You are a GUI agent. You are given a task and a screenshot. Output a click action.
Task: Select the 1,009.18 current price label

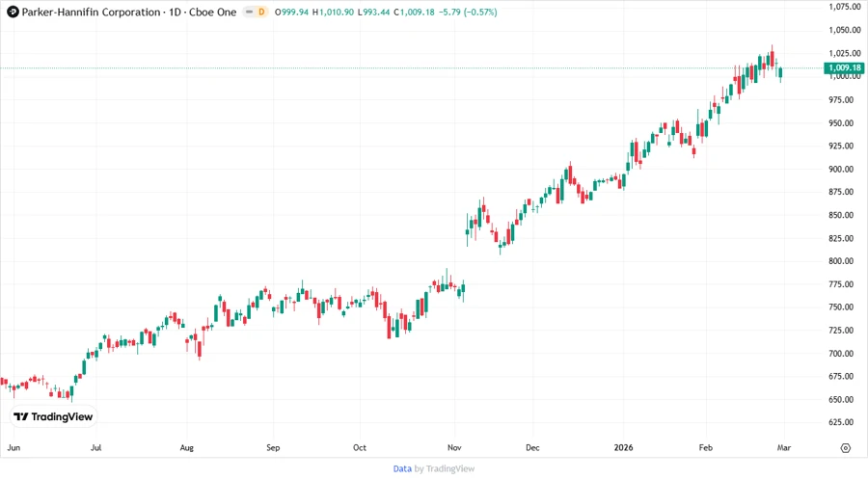coord(844,68)
